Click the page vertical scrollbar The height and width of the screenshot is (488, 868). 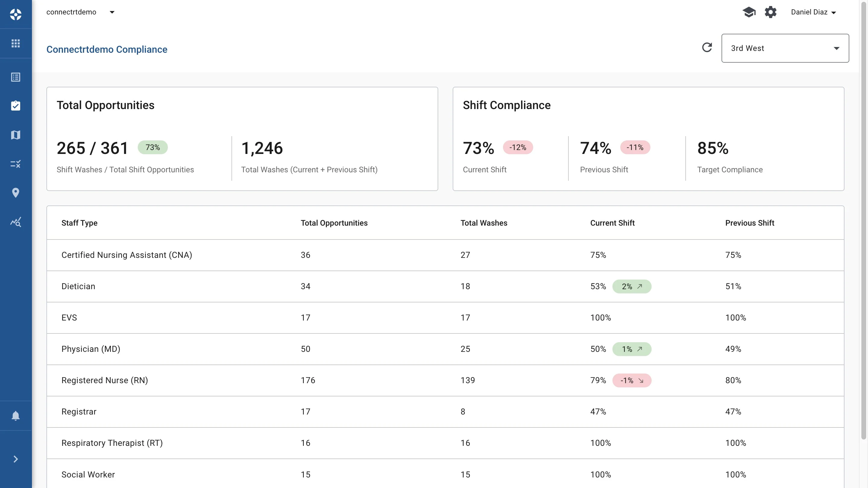[x=863, y=219]
